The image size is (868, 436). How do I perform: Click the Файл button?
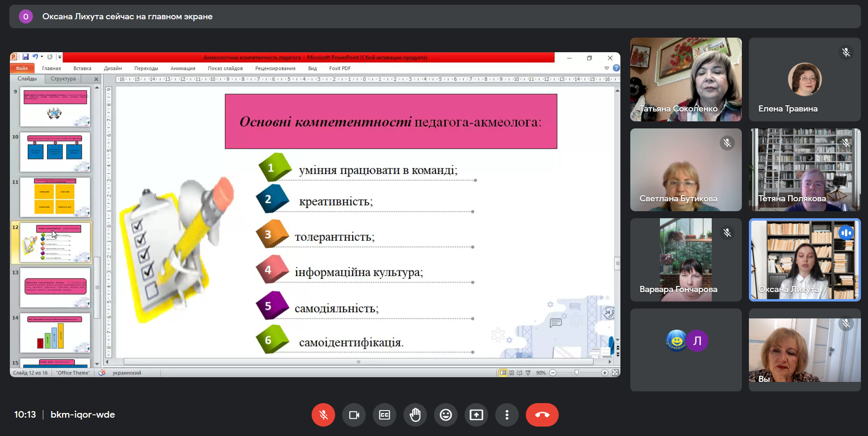tap(22, 68)
